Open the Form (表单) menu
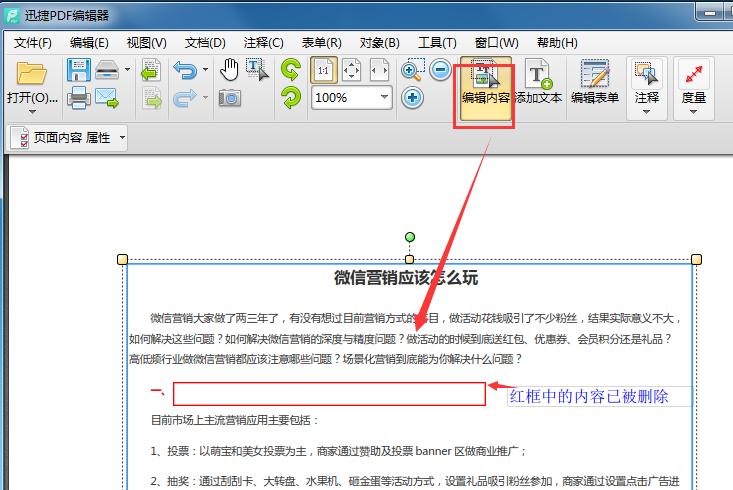Screen dimensions: 733x490 [322, 43]
